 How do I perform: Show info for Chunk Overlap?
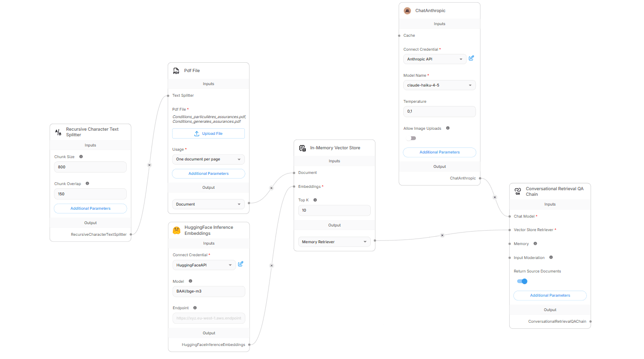point(87,183)
